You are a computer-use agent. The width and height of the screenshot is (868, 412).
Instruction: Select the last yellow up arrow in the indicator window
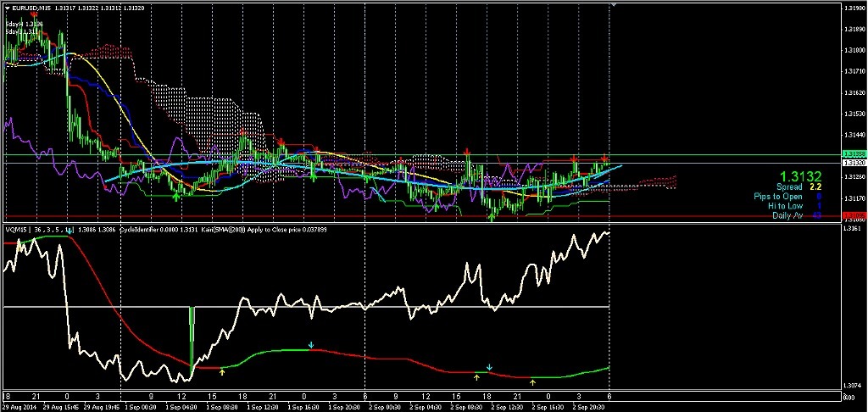(x=532, y=381)
